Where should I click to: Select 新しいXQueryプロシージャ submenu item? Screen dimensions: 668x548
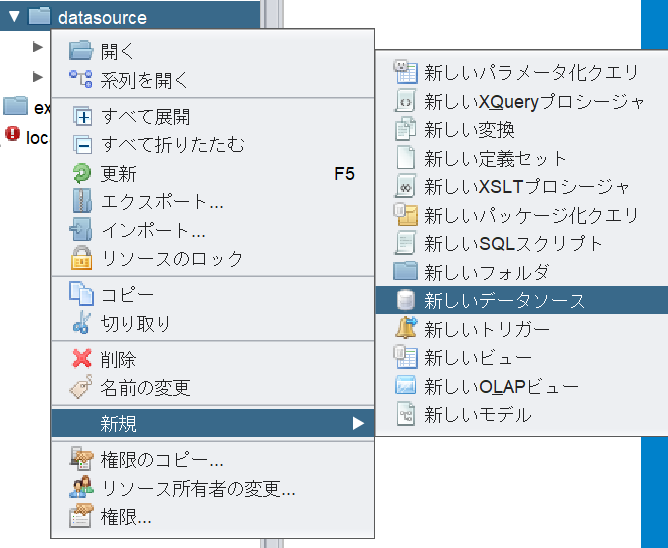pos(522,101)
